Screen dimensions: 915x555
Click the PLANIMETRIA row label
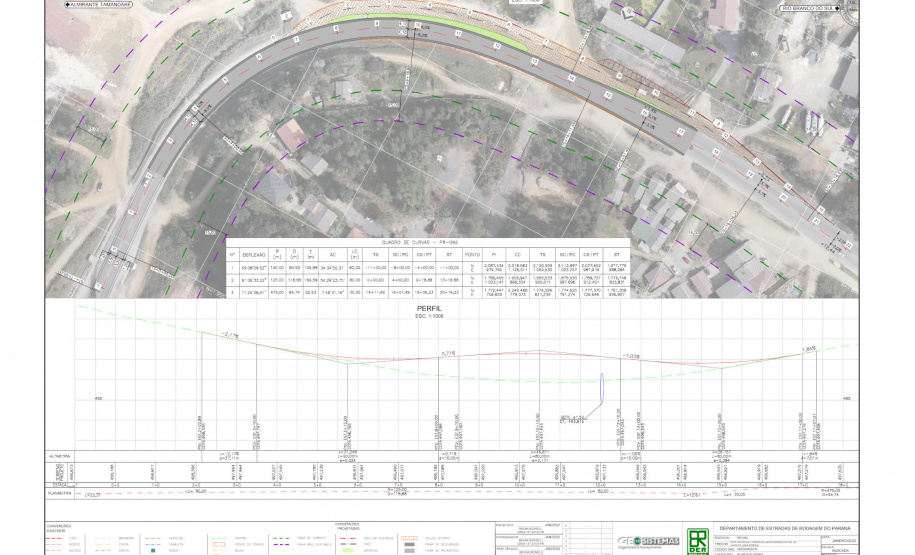(60, 493)
